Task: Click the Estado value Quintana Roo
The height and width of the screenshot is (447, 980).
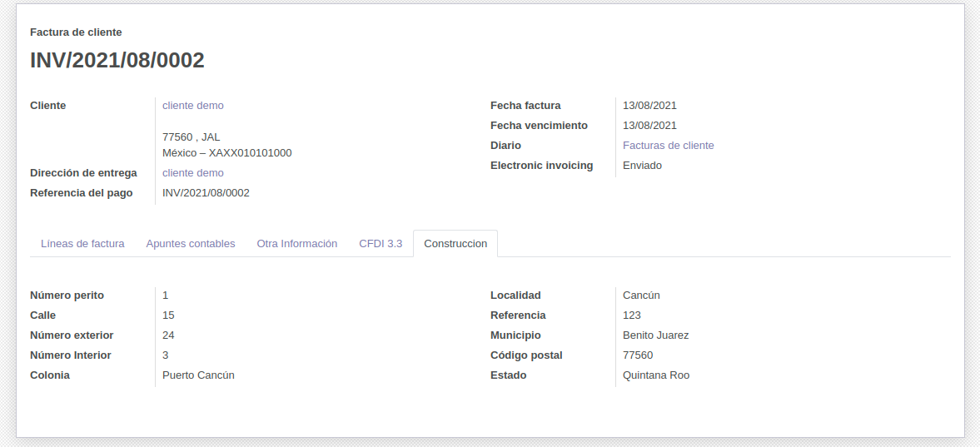Action: coord(656,375)
